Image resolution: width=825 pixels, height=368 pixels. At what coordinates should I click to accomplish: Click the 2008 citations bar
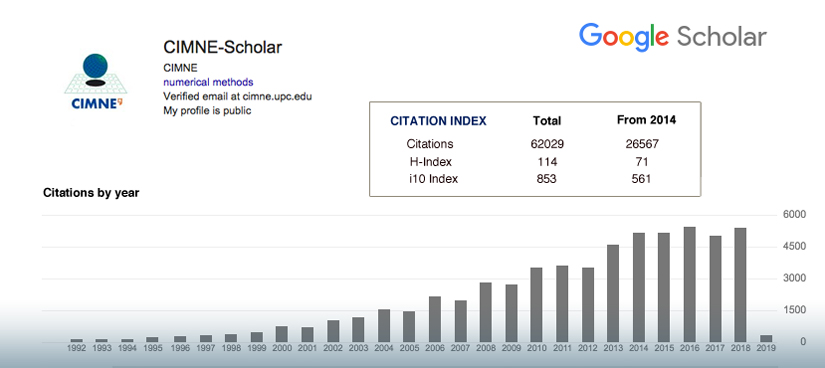point(486,312)
